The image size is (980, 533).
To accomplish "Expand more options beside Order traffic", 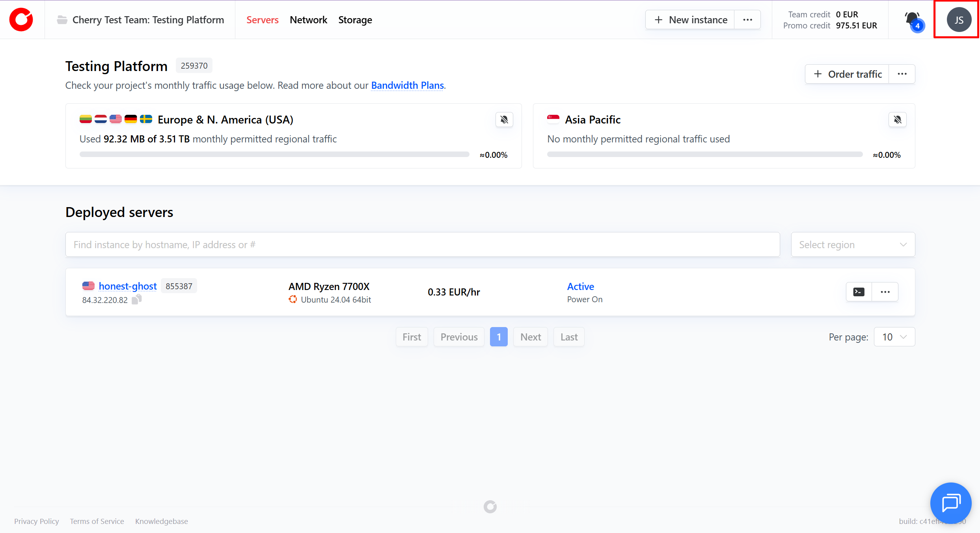I will click(x=902, y=74).
